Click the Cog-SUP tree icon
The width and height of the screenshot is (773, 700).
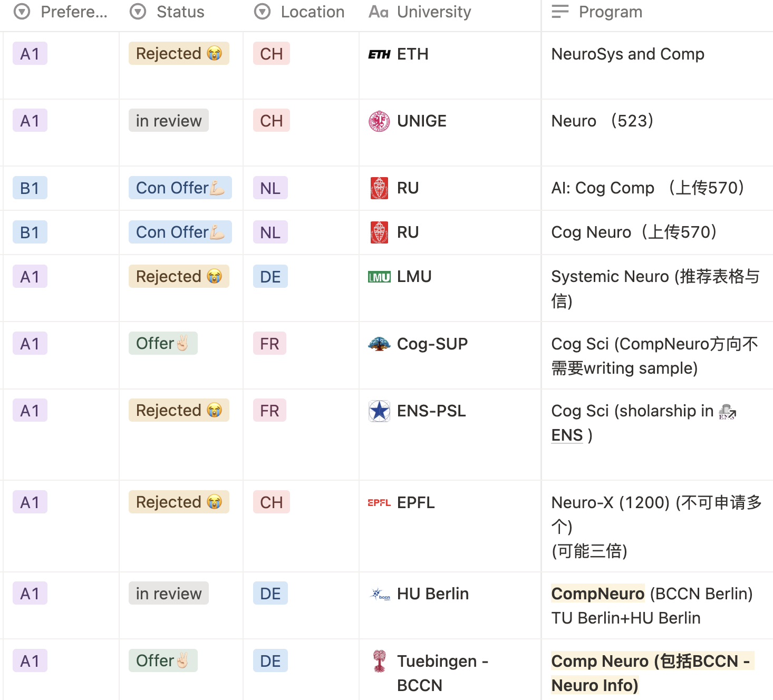point(379,344)
